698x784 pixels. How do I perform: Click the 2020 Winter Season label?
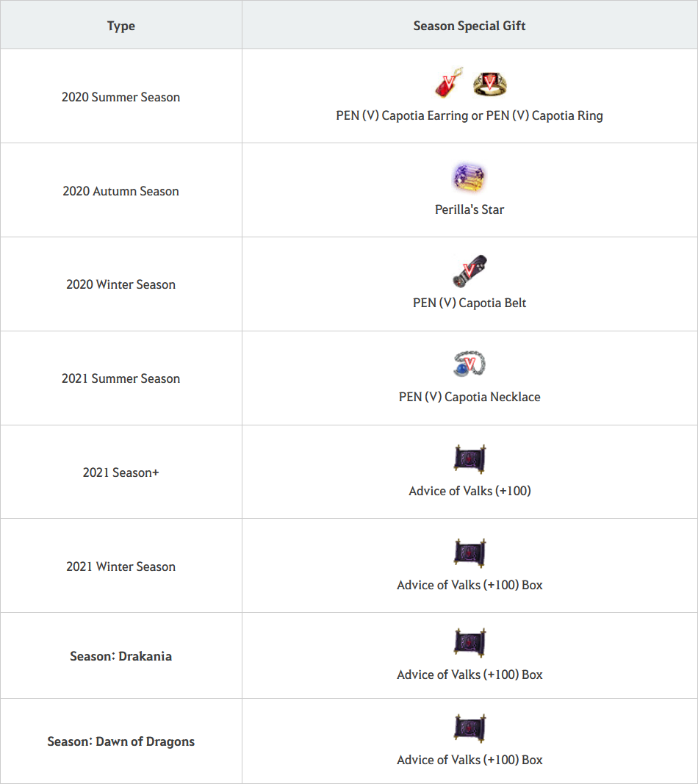(x=121, y=284)
